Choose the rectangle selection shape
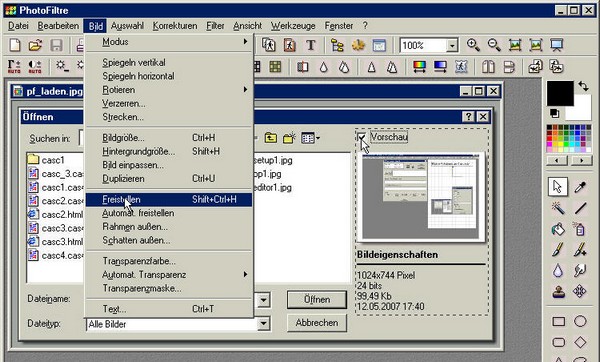The image size is (600, 362). coord(559,321)
